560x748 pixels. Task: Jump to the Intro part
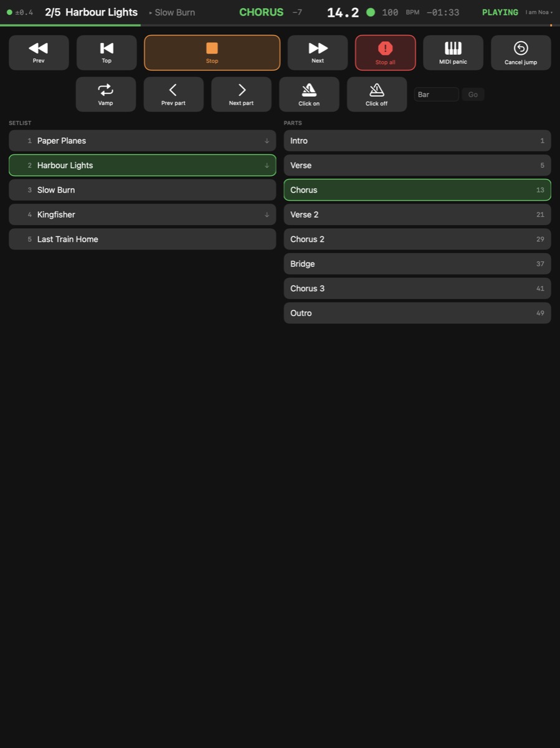tap(417, 141)
